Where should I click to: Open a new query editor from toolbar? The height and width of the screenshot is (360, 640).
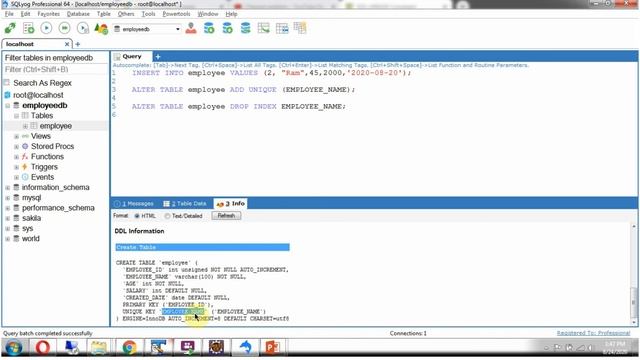pos(29,29)
